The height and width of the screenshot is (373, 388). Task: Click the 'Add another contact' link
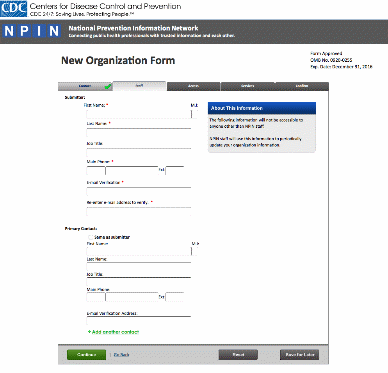click(113, 332)
